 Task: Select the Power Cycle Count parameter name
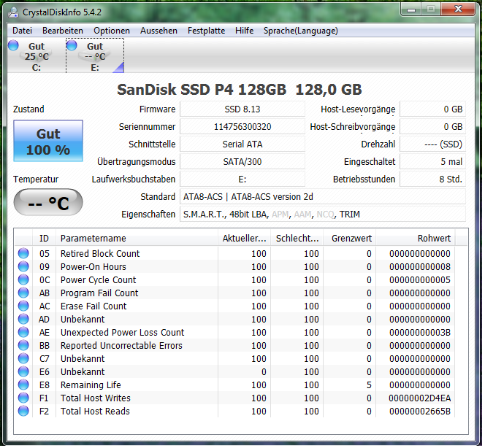point(98,280)
